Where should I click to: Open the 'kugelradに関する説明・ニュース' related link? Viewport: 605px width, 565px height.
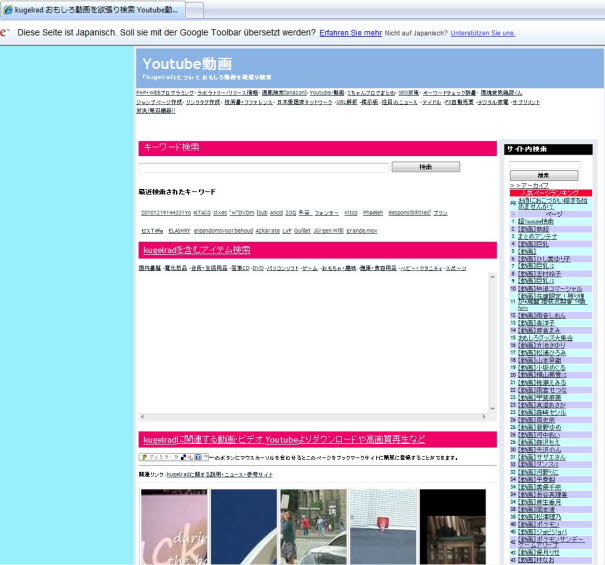220,474
